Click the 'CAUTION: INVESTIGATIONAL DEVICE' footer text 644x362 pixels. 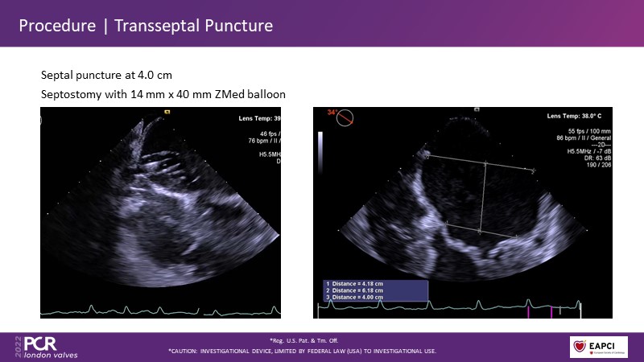pyautogui.click(x=302, y=351)
